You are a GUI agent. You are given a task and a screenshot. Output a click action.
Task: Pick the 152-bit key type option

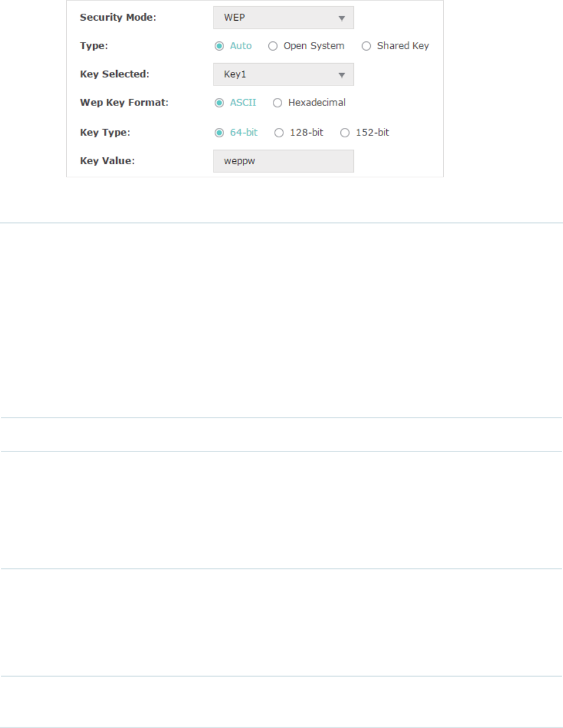coord(345,133)
